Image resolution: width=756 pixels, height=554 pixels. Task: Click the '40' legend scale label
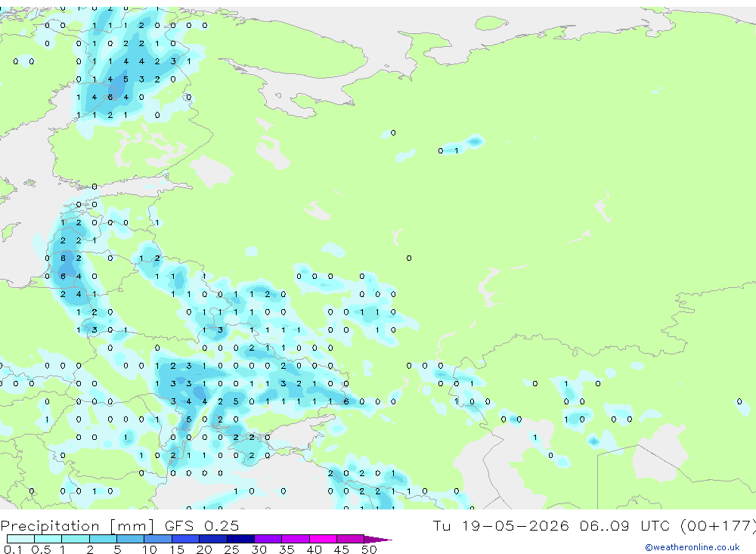click(x=314, y=549)
